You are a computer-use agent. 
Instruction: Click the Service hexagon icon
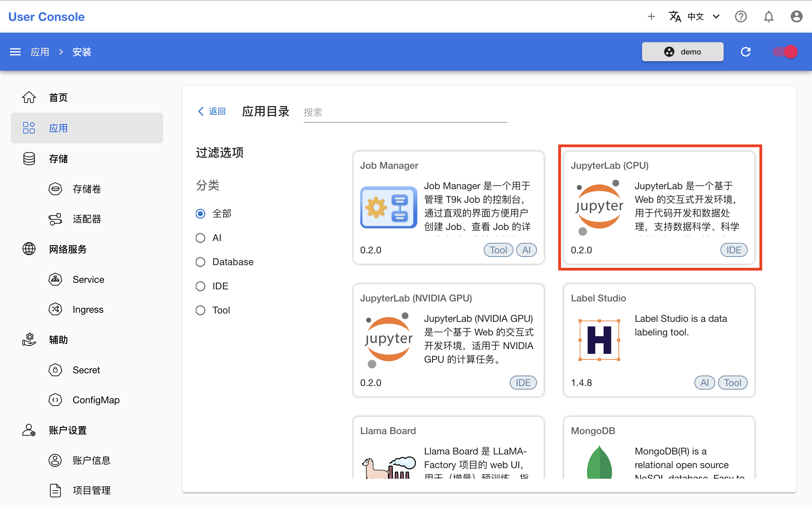tap(55, 279)
